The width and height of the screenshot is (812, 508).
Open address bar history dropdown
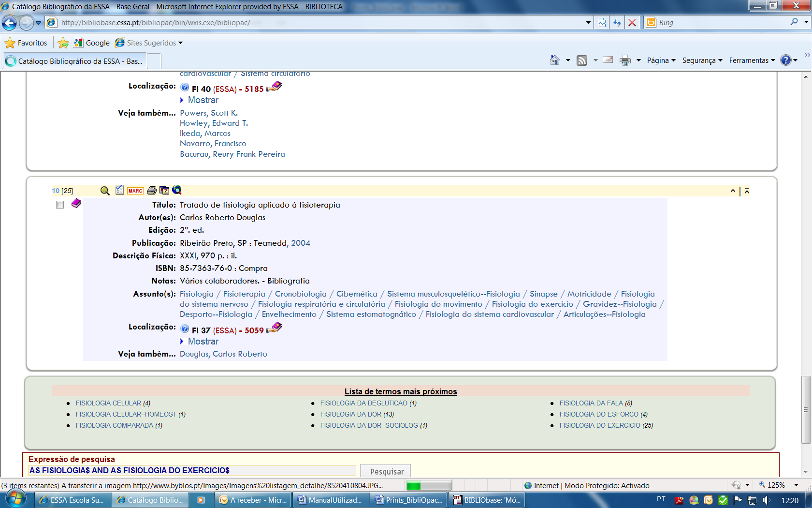click(x=588, y=22)
